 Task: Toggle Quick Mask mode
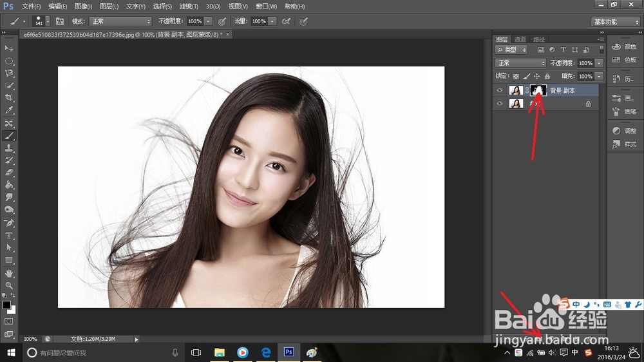(x=8, y=321)
